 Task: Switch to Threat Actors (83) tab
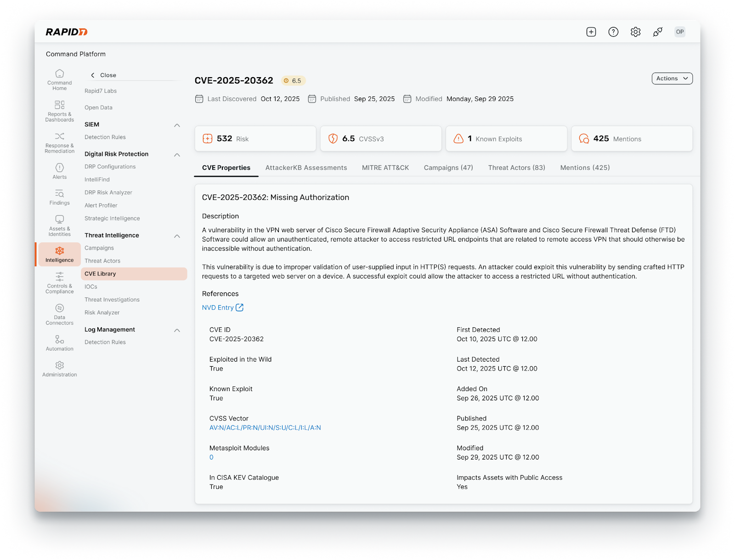pos(516,168)
